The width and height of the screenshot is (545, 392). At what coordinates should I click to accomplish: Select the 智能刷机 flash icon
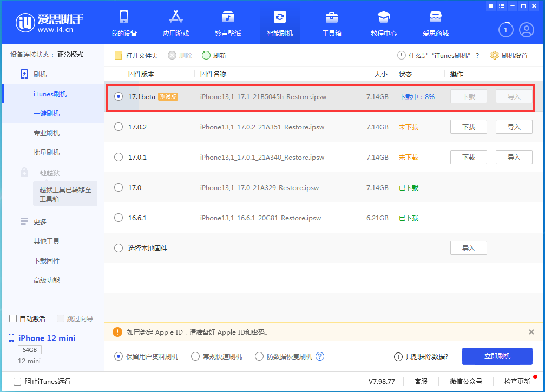(279, 17)
